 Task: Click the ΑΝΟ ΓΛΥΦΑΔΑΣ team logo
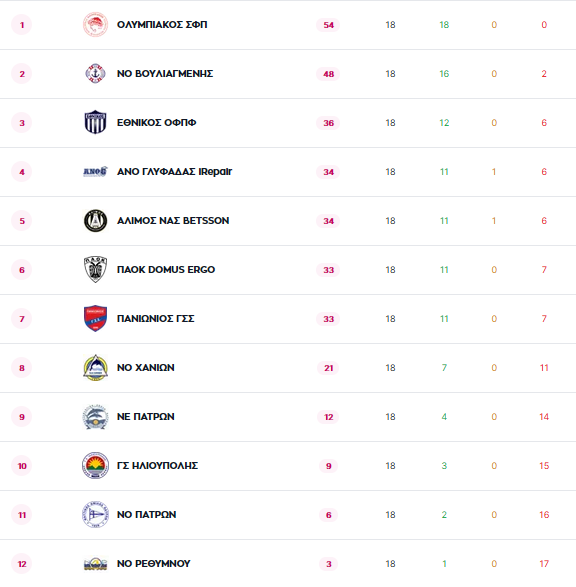pyautogui.click(x=95, y=171)
